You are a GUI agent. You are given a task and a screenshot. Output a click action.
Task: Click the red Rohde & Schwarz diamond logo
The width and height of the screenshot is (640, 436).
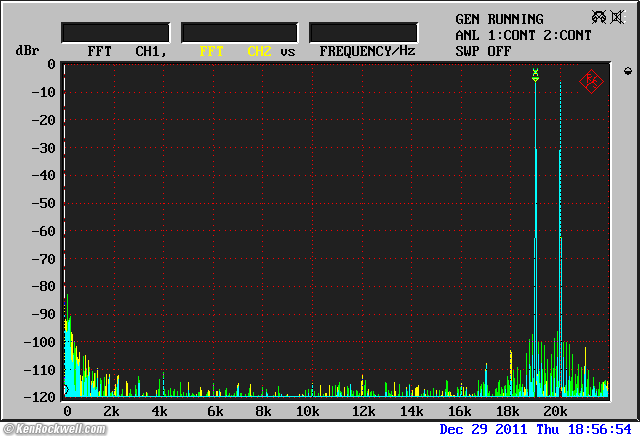(591, 82)
